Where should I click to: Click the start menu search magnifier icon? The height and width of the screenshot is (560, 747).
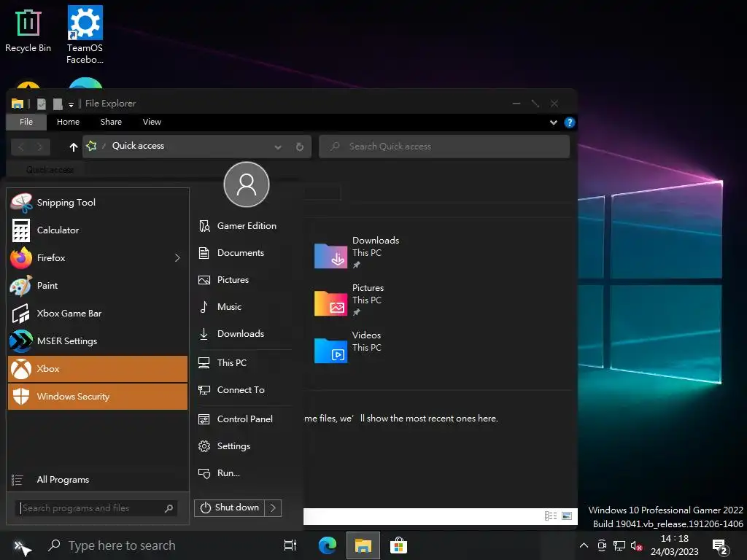click(x=169, y=508)
